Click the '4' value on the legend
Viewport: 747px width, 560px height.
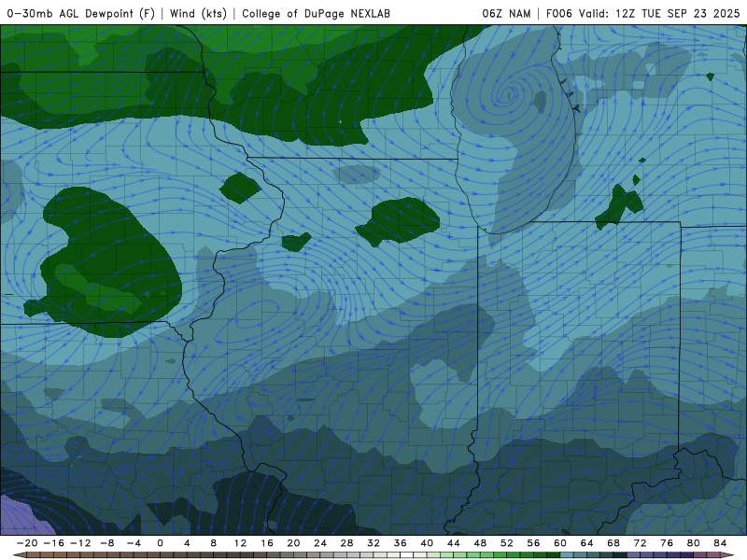tap(187, 543)
